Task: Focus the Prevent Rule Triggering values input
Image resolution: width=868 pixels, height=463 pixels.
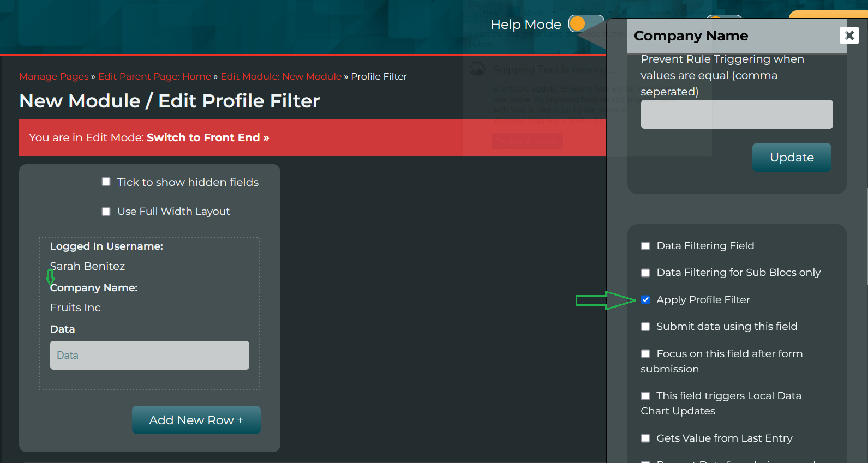Action: click(x=737, y=114)
